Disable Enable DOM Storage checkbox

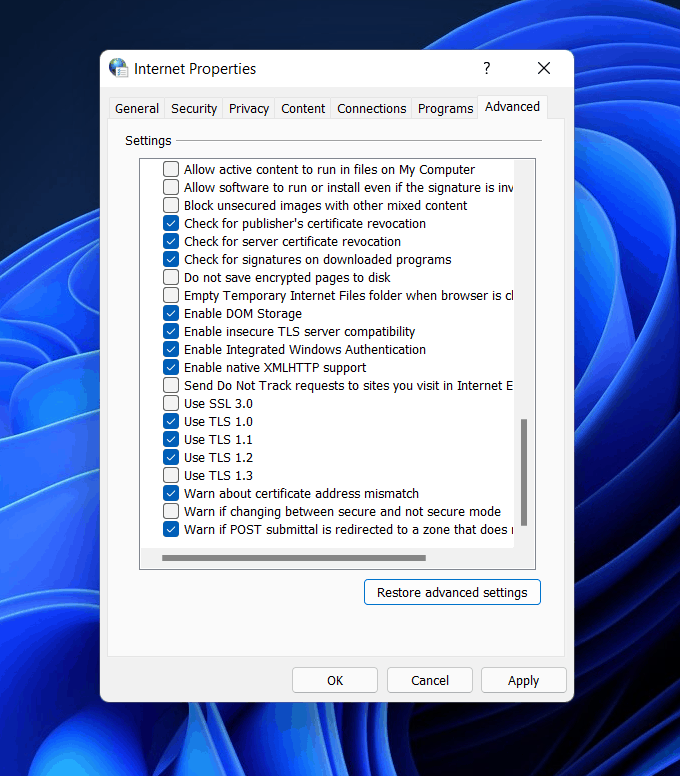pyautogui.click(x=171, y=313)
